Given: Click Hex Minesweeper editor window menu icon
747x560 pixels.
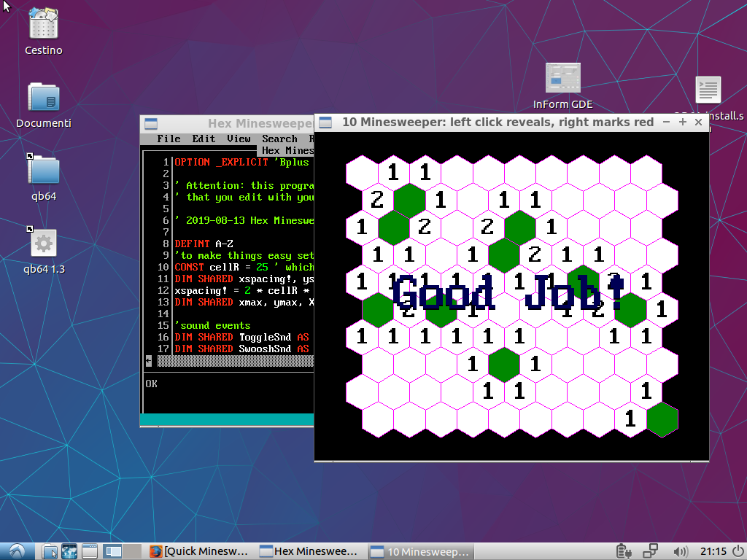Looking at the screenshot, I should tap(151, 123).
